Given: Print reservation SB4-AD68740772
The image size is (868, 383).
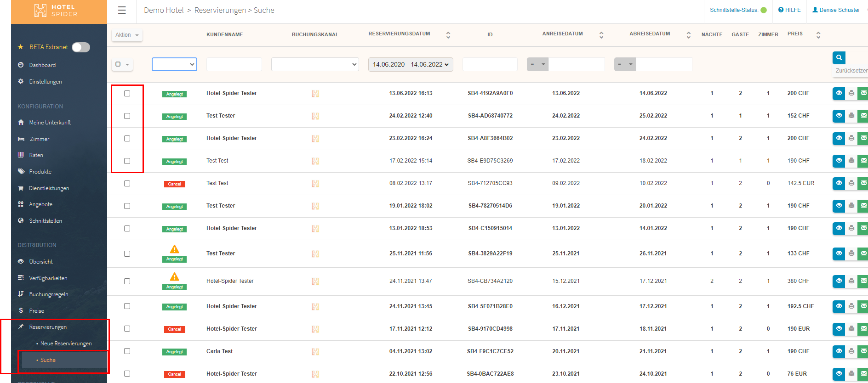Looking at the screenshot, I should tap(851, 116).
